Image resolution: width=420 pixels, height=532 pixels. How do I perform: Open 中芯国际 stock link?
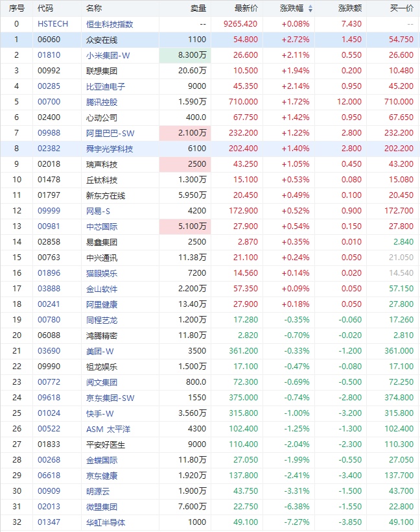click(102, 226)
